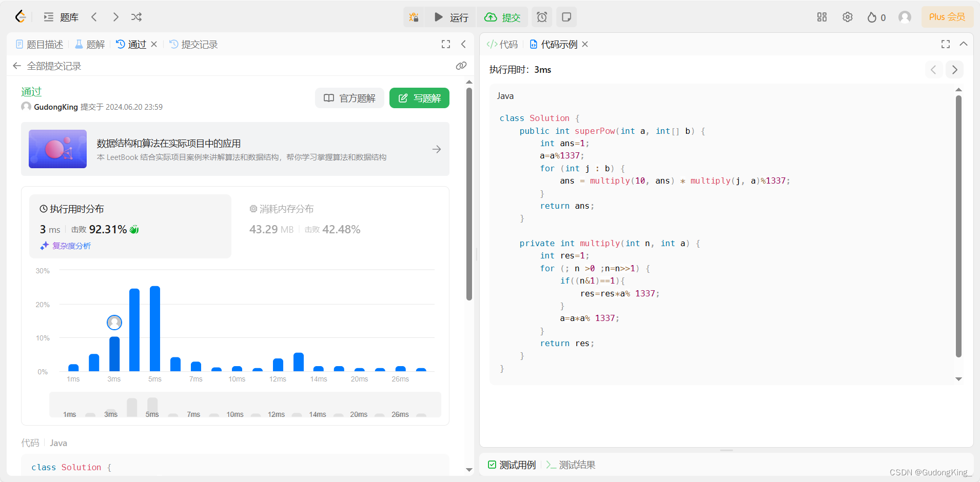Copy submission link using the link icon
The width and height of the screenshot is (980, 482).
[461, 66]
